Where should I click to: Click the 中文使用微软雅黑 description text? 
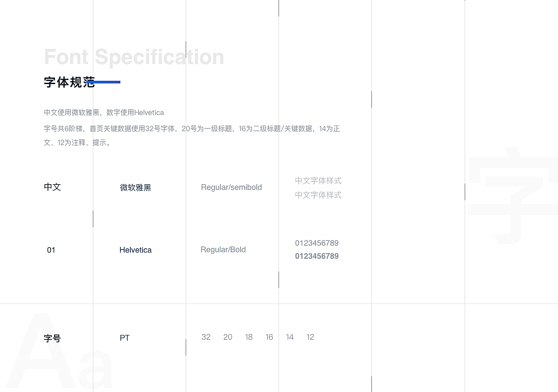coord(103,112)
